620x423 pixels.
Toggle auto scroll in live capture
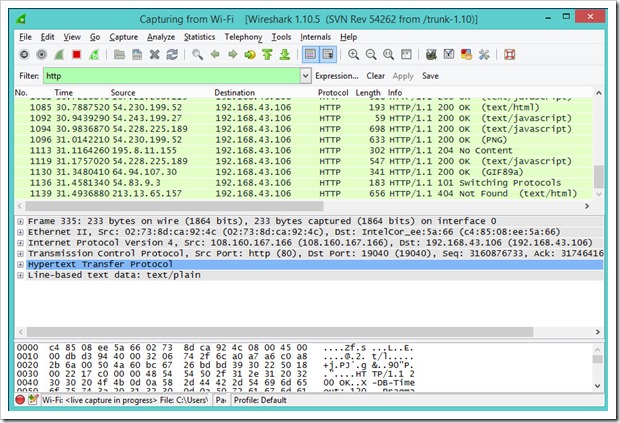point(328,55)
